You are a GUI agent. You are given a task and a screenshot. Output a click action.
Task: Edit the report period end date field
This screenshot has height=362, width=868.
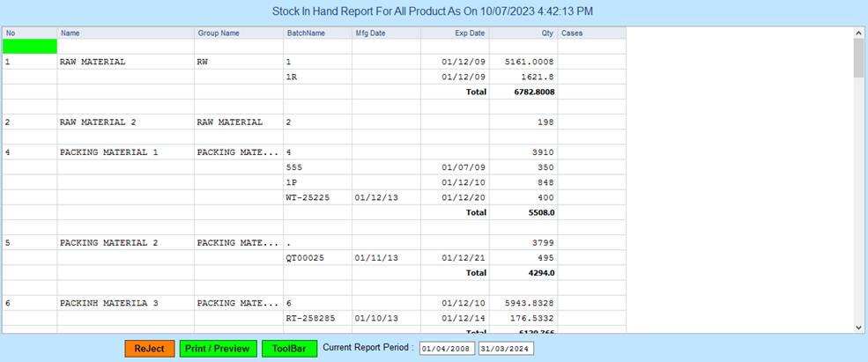click(x=506, y=349)
